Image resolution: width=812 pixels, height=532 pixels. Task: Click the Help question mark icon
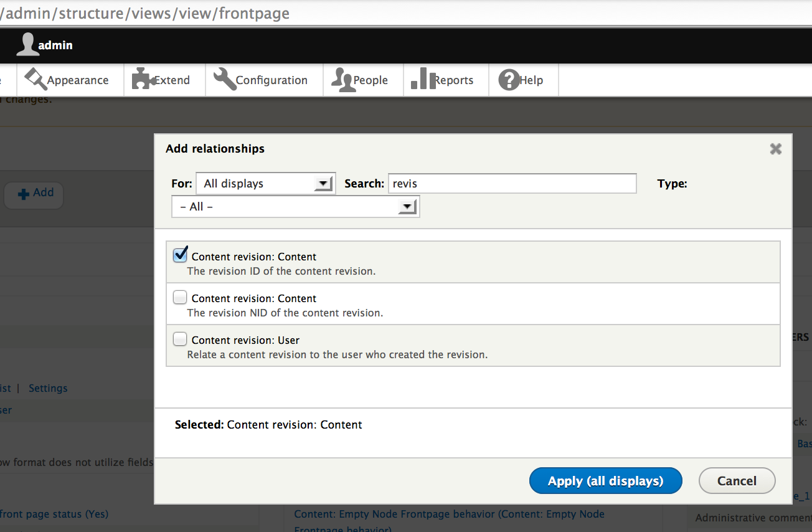(509, 80)
